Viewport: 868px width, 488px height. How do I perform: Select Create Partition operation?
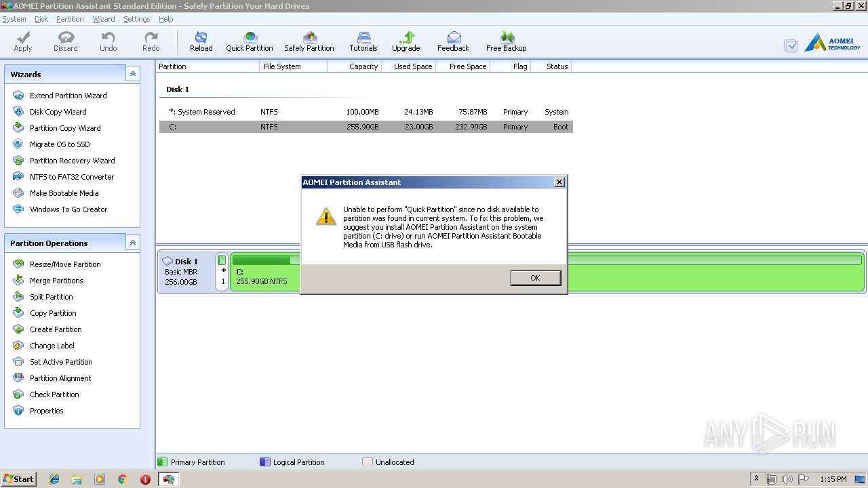[56, 329]
